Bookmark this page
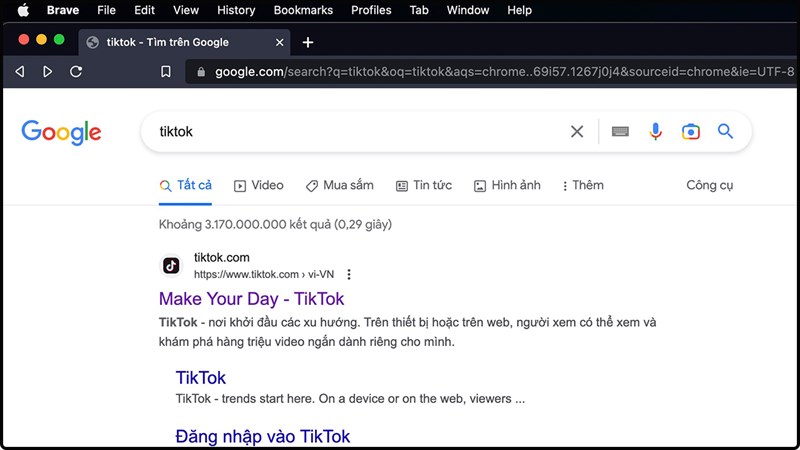 coord(166,71)
